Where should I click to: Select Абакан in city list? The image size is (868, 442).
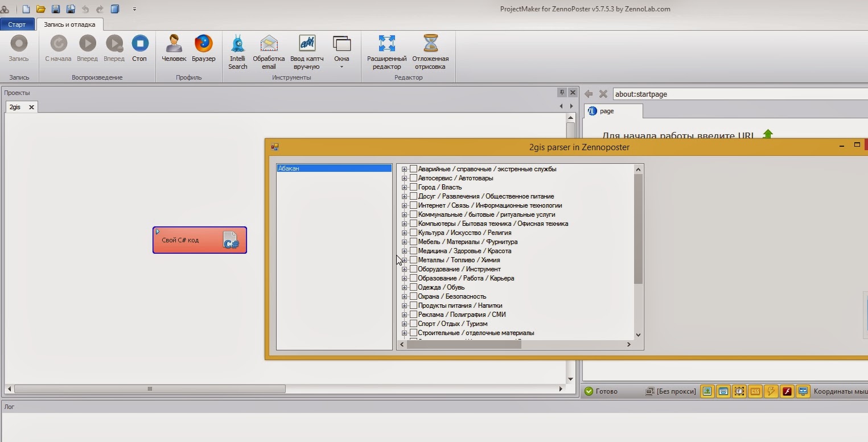[x=334, y=168]
